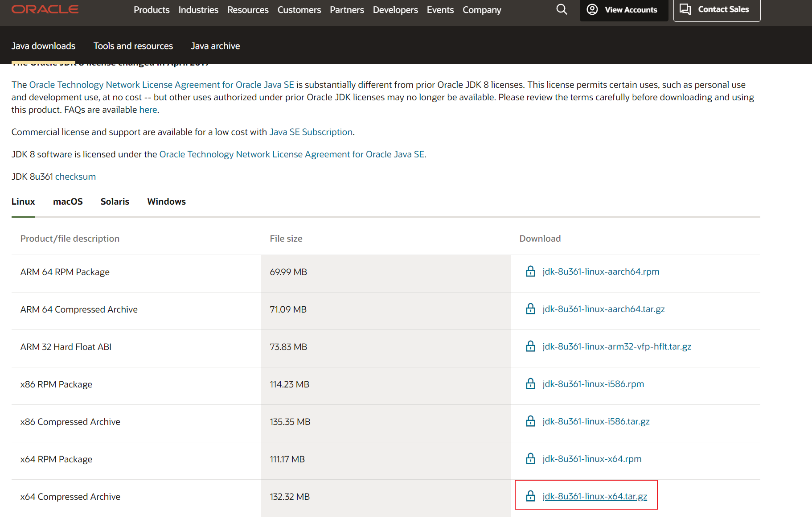
Task: Switch to the Solaris tab
Action: click(x=115, y=202)
